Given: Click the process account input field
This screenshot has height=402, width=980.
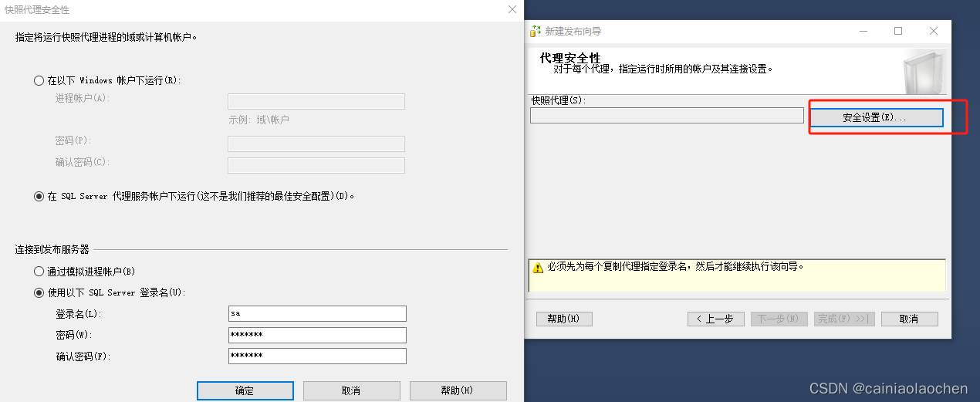Looking at the screenshot, I should [x=316, y=102].
